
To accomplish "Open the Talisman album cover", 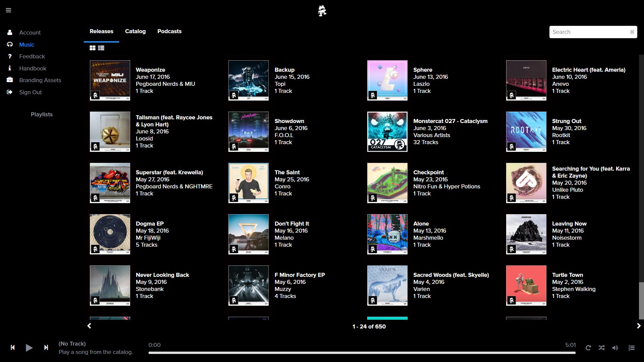I will tap(110, 132).
